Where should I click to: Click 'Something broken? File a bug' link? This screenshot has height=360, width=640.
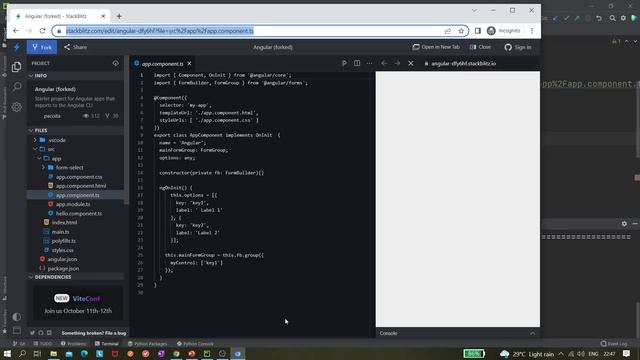tap(93, 333)
